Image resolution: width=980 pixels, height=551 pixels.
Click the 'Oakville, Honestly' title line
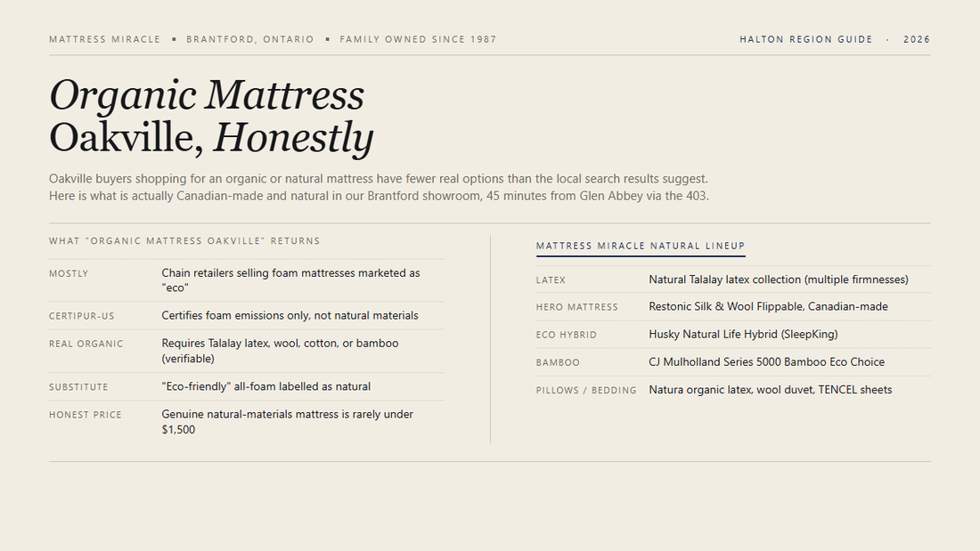coord(211,138)
